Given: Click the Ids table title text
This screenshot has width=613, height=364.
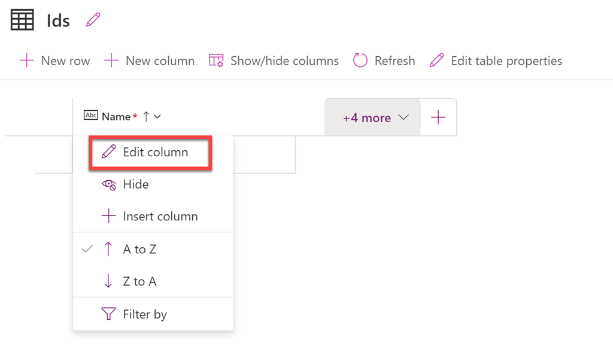Looking at the screenshot, I should point(59,20).
